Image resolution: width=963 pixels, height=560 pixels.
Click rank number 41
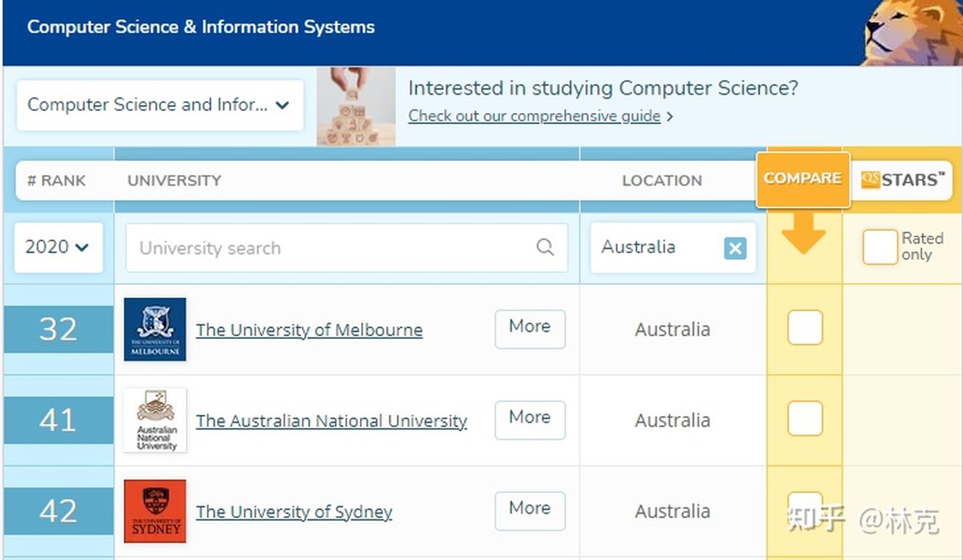pos(58,420)
